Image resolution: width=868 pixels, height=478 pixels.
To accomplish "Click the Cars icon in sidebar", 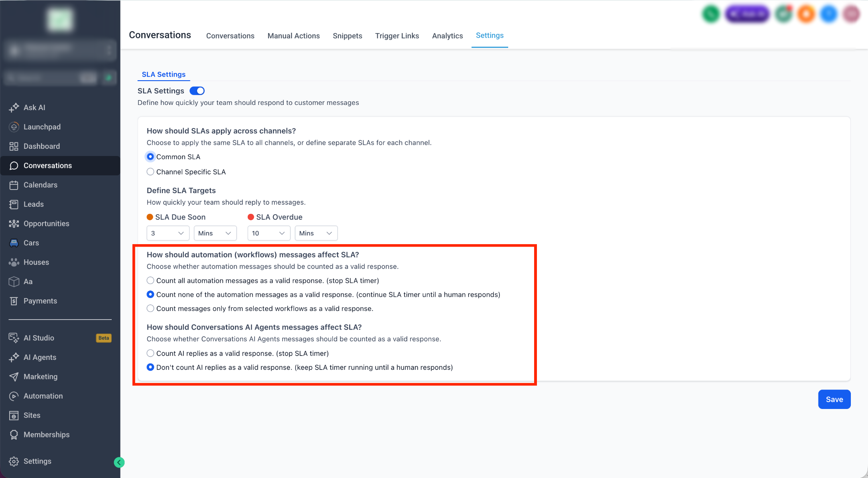I will 14,243.
